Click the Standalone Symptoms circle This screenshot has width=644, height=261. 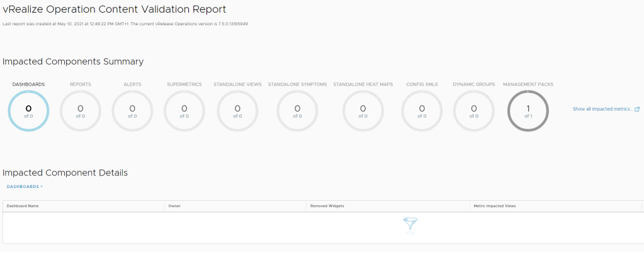[297, 111]
